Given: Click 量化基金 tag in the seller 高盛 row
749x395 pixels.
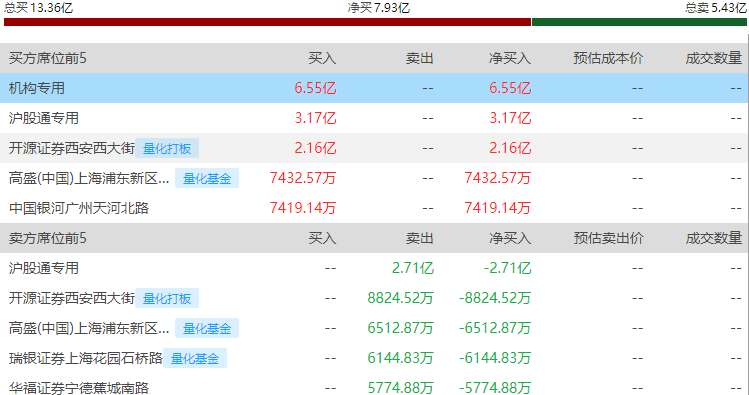Looking at the screenshot, I should click(x=207, y=329).
